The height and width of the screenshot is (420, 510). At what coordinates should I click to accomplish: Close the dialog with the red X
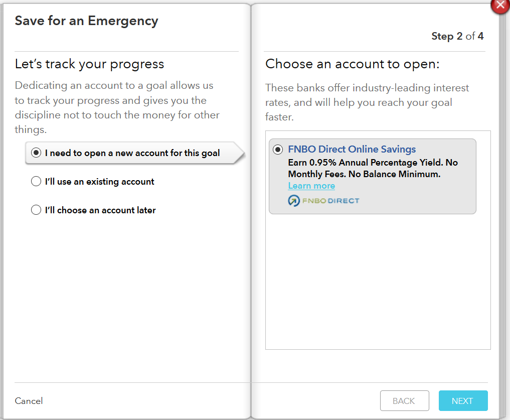[x=500, y=6]
